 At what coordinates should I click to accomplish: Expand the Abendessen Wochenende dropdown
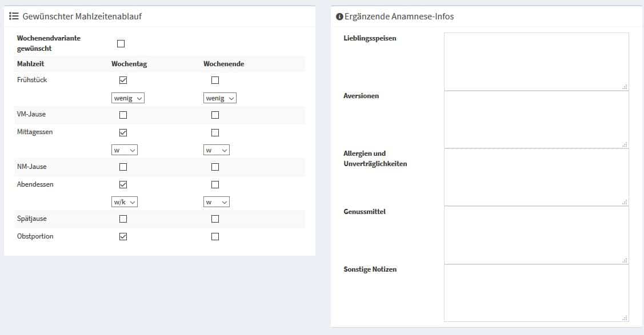(x=217, y=202)
